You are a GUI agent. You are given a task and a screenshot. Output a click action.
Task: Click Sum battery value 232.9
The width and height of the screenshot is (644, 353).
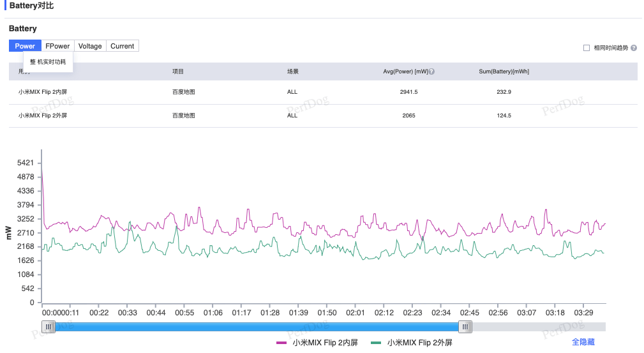click(x=504, y=92)
